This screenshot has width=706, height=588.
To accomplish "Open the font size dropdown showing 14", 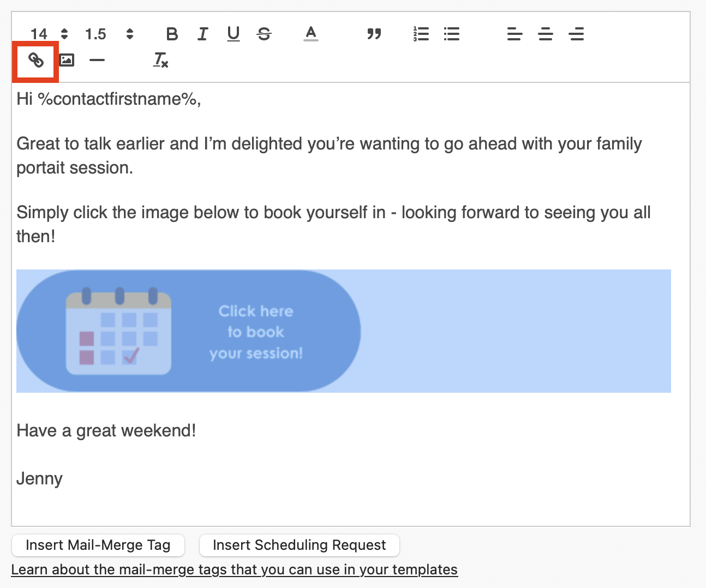I will 39,34.
